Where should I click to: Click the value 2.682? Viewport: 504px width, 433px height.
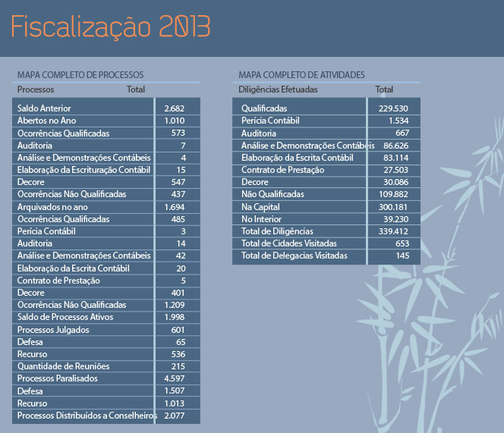[x=175, y=108]
